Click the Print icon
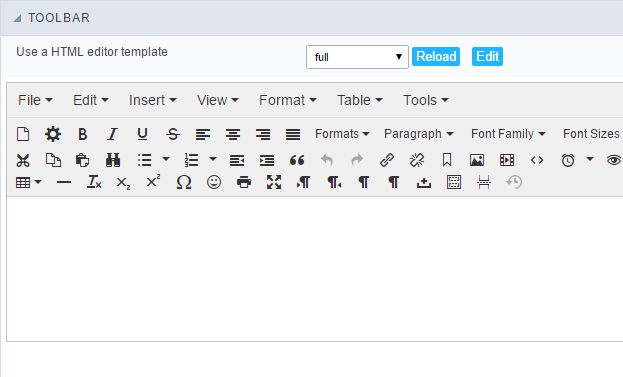Image resolution: width=623 pixels, height=377 pixels. click(244, 182)
